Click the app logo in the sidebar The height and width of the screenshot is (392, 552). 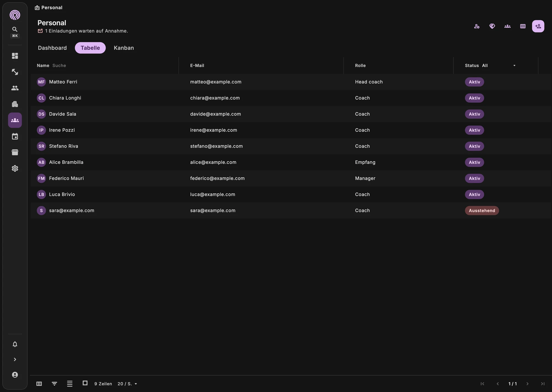point(15,15)
